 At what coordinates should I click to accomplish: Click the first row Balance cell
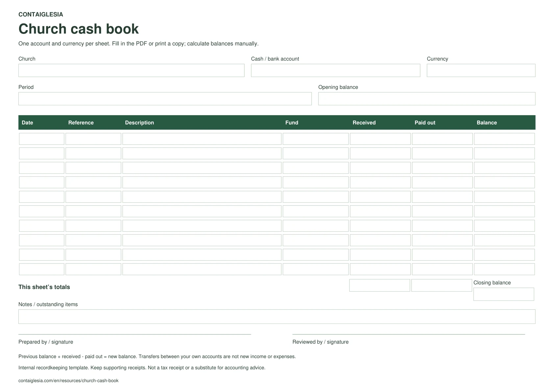(x=504, y=139)
